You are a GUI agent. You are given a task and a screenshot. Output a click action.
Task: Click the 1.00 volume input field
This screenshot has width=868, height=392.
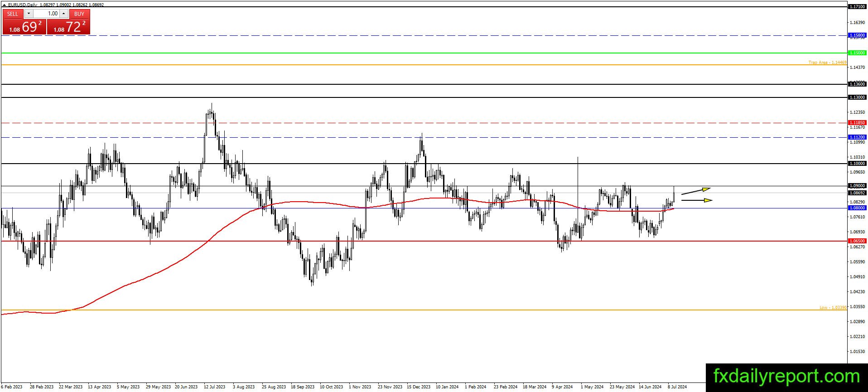pyautogui.click(x=46, y=14)
